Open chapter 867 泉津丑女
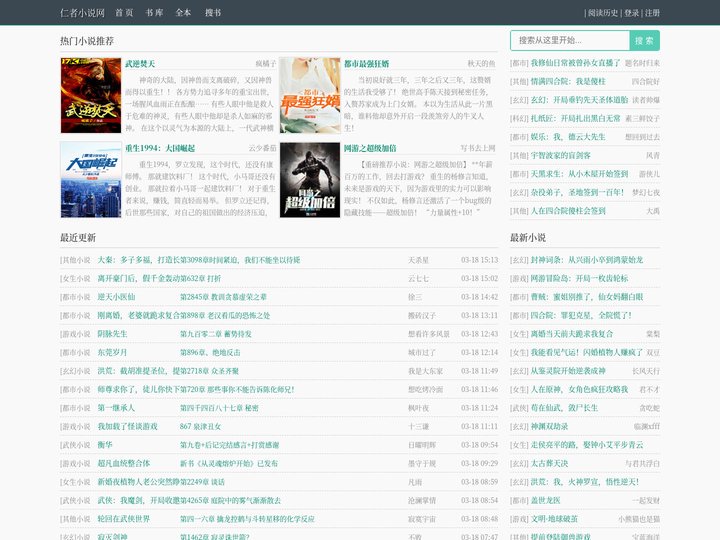720x540 pixels. 200,426
